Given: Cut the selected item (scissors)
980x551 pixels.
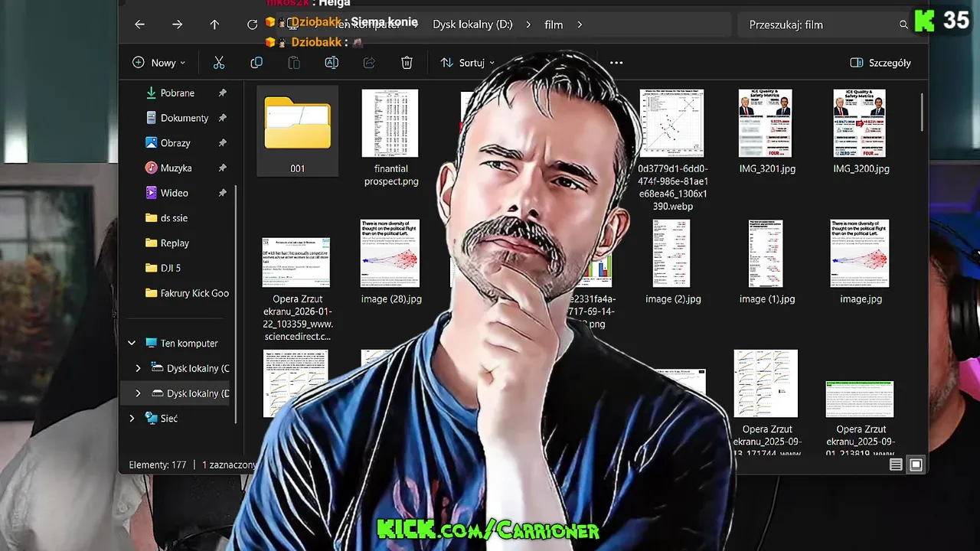Looking at the screenshot, I should click(219, 63).
